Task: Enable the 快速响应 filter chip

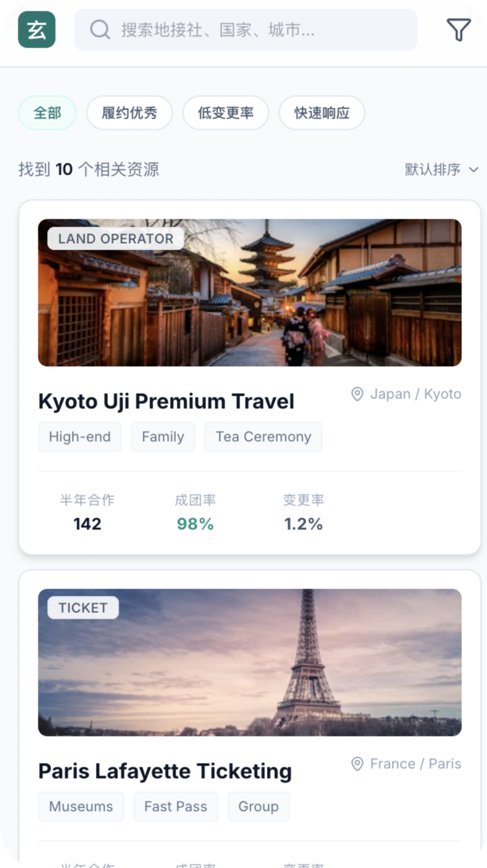Action: [322, 113]
